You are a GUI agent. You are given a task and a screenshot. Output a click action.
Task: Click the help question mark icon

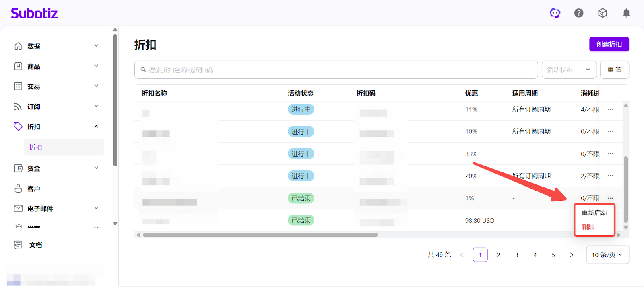[x=579, y=13]
